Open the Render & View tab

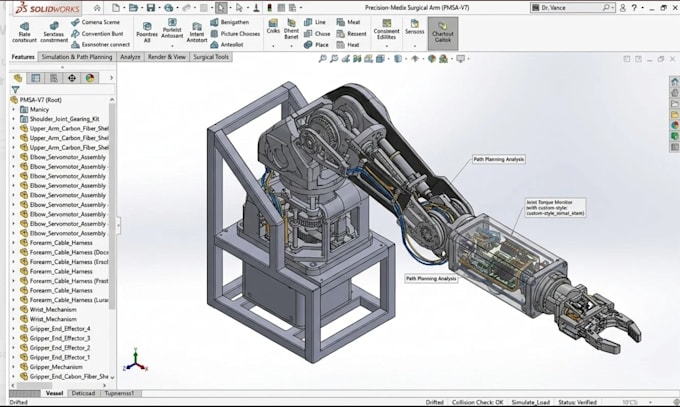(167, 57)
